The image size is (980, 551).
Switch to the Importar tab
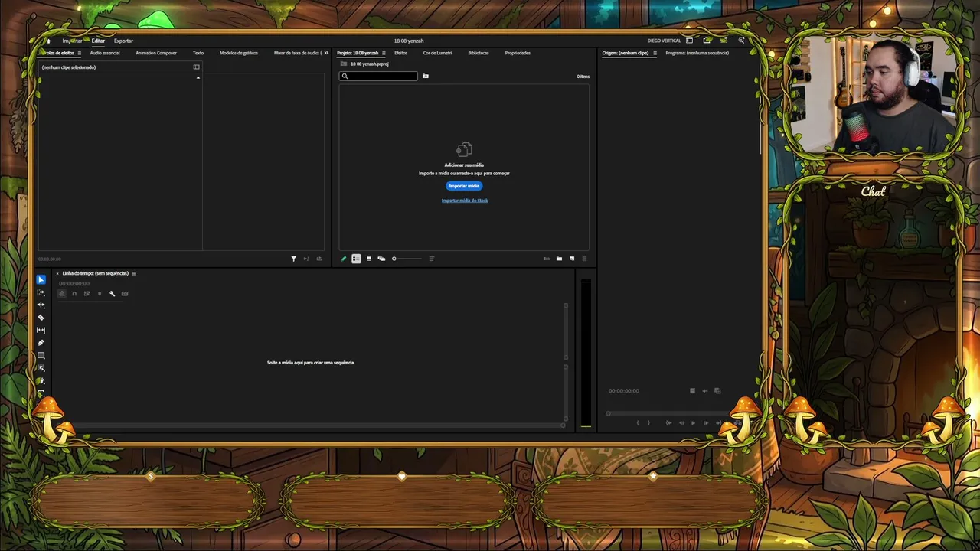click(72, 41)
